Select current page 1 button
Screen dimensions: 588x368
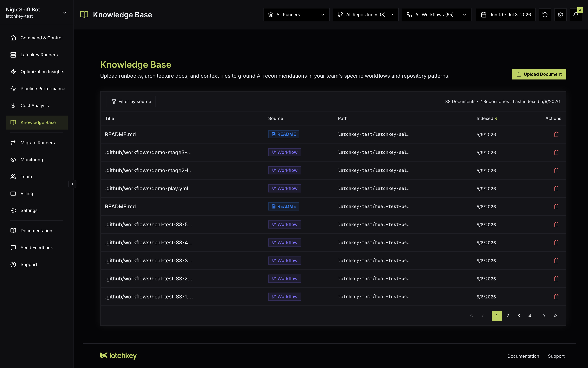point(497,316)
